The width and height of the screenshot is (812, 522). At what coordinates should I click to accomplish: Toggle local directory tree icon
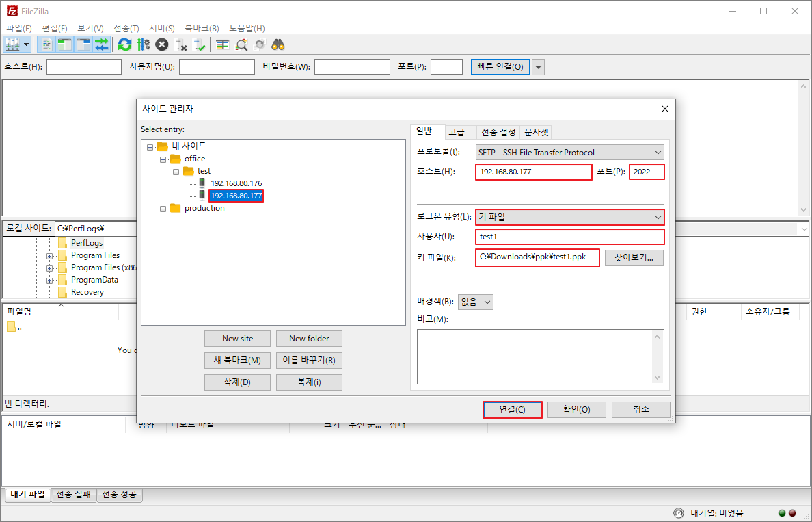[x=65, y=44]
